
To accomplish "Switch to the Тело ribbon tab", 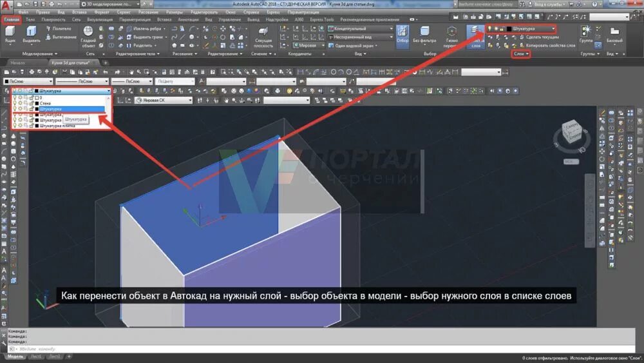I will [x=30, y=19].
